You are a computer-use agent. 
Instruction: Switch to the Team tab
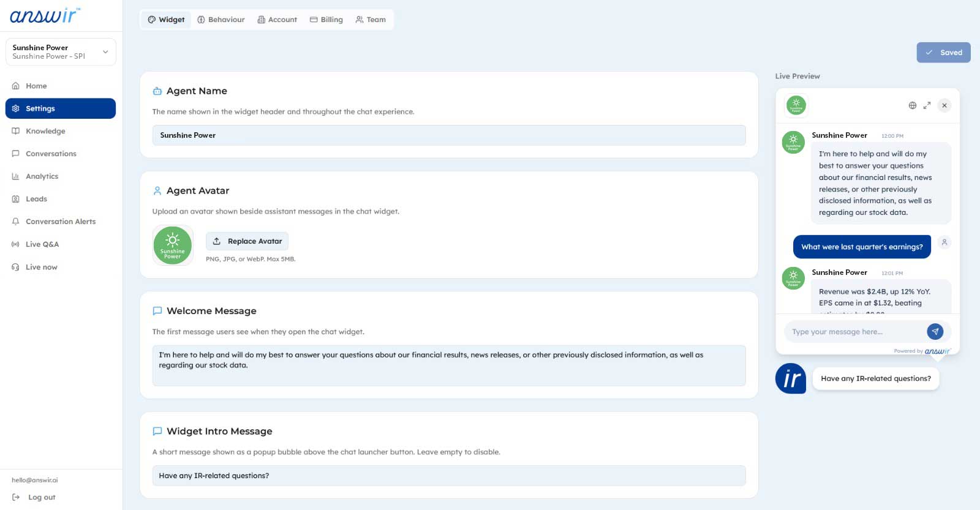tap(371, 20)
